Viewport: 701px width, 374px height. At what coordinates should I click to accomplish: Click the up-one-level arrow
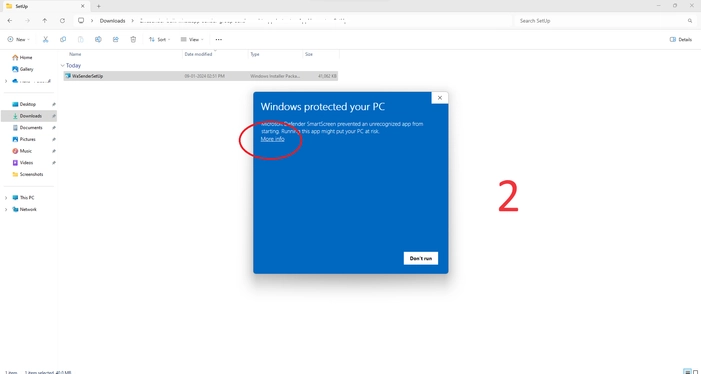(45, 21)
